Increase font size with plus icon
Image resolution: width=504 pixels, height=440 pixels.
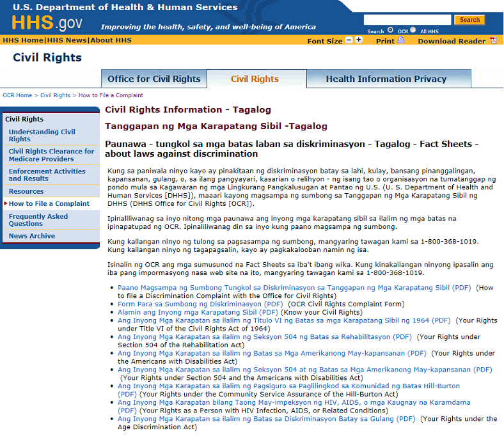coord(359,40)
